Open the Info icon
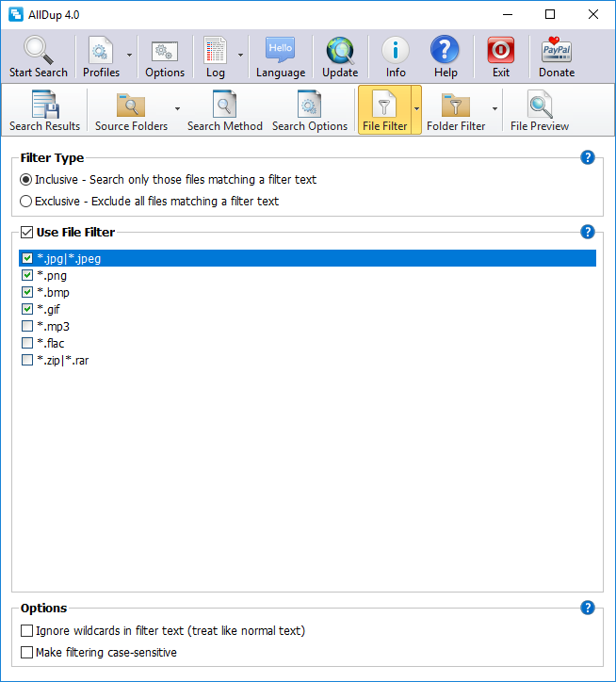The height and width of the screenshot is (682, 616). (x=396, y=50)
